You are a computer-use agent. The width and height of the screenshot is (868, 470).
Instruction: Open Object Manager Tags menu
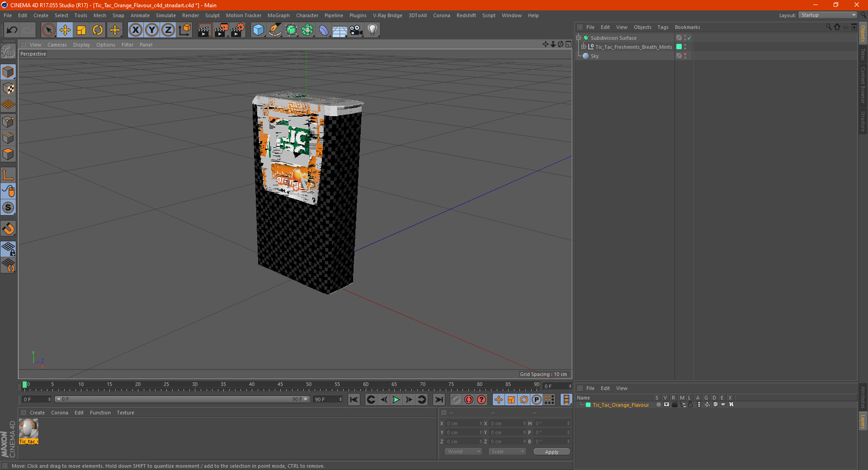tap(663, 27)
